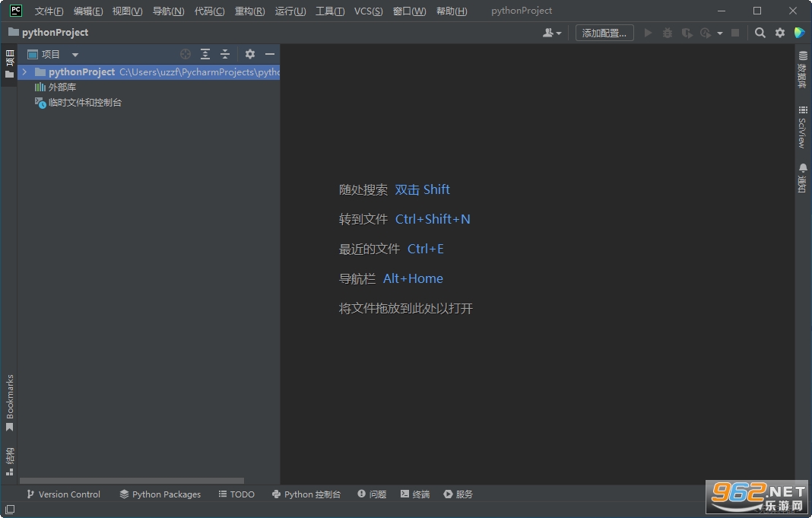Open the Bookmarks side tab

click(9, 403)
